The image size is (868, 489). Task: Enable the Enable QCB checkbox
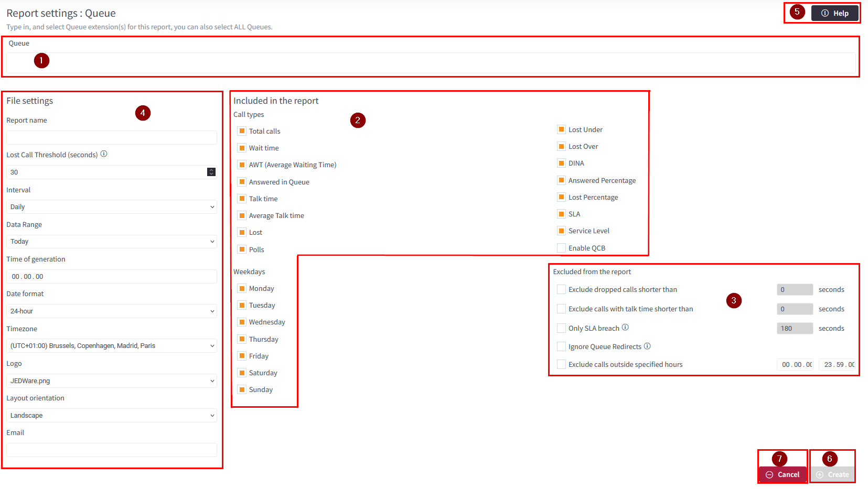pyautogui.click(x=561, y=248)
